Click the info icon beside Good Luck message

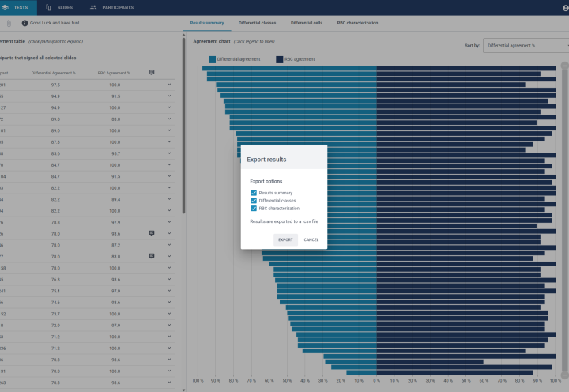pos(24,23)
